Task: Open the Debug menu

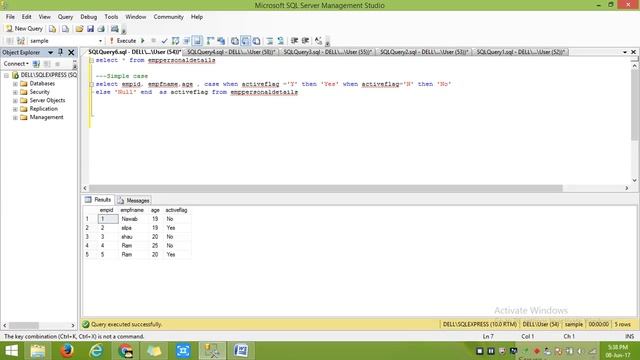Action: click(x=89, y=17)
